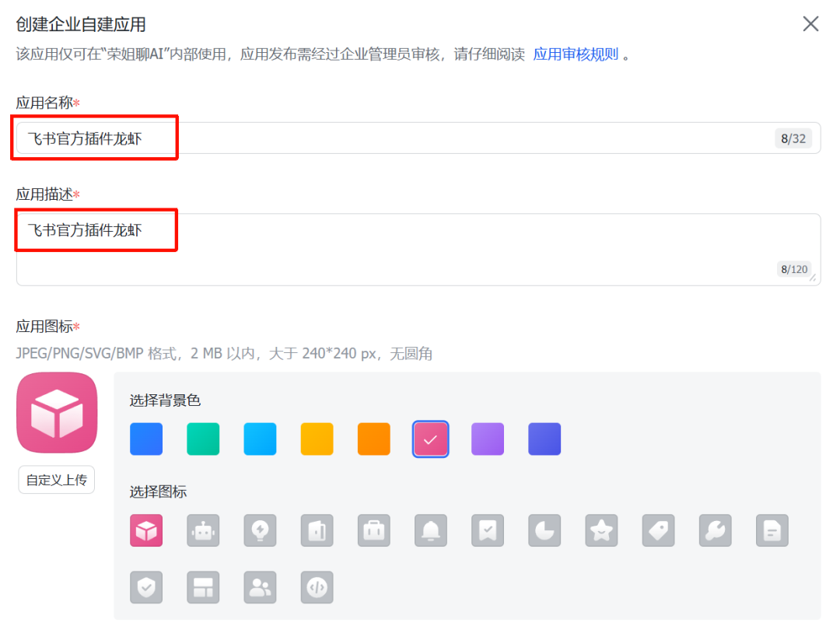The height and width of the screenshot is (626, 840).
Task: Click the 8/32 name character counter
Action: [x=793, y=138]
